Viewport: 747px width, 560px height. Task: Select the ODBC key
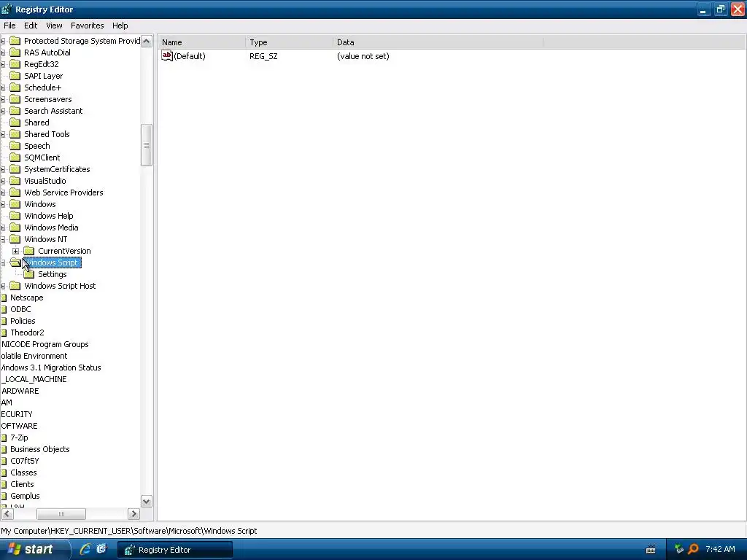tap(20, 309)
